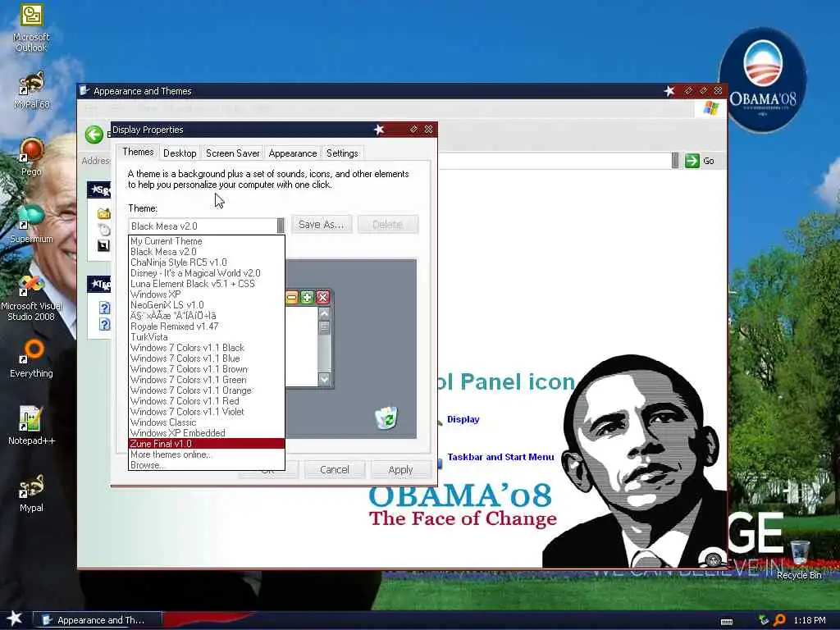
Task: Switch to the Settings tab
Action: pos(342,153)
